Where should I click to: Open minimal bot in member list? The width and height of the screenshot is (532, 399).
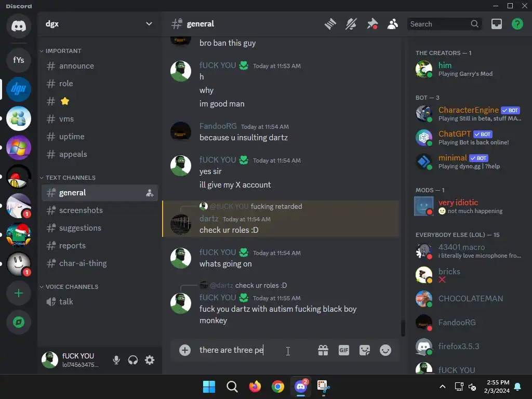coord(470,162)
